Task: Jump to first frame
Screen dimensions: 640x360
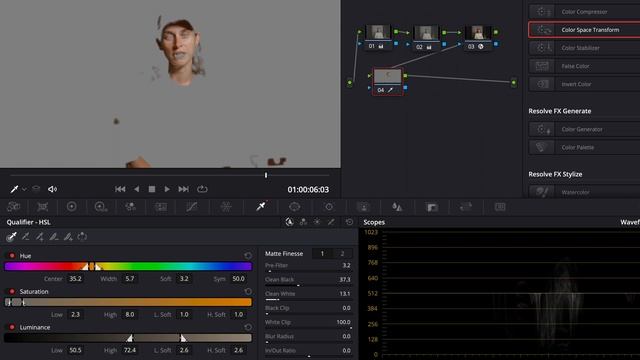Action: pos(120,189)
